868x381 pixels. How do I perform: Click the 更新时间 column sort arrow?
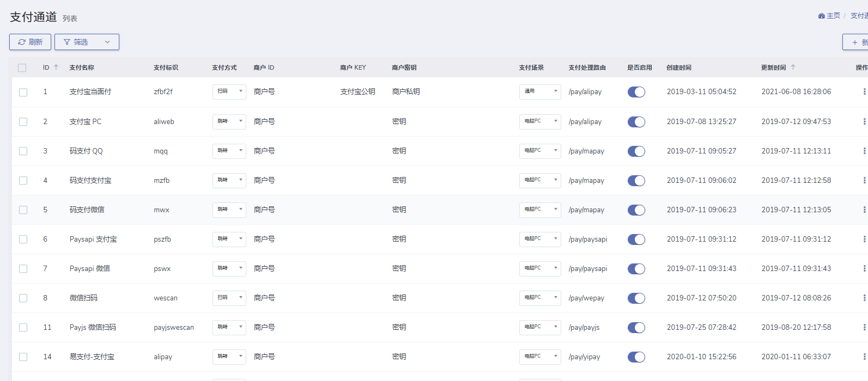coord(793,67)
